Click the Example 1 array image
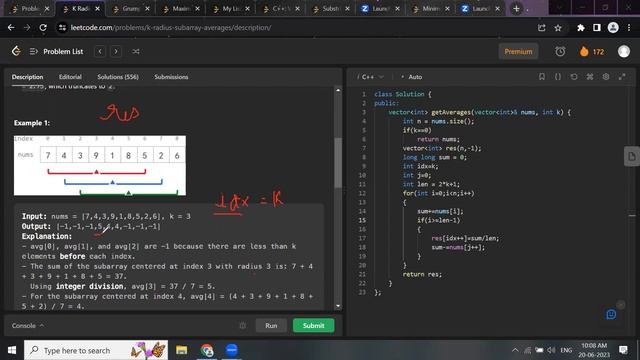The width and height of the screenshot is (640, 360). (100, 165)
